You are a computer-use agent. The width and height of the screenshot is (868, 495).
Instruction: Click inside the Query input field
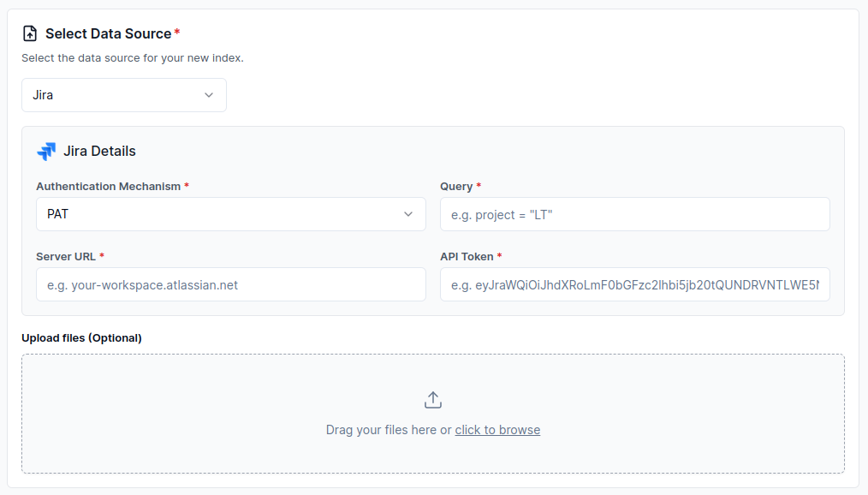pyautogui.click(x=634, y=213)
